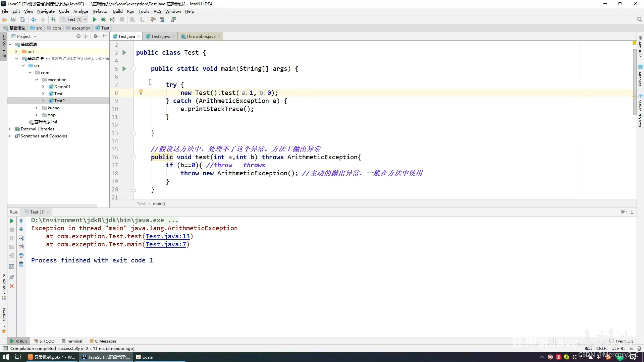Click the Debug bug icon in toolbar
This screenshot has width=644, height=362.
(x=104, y=19)
